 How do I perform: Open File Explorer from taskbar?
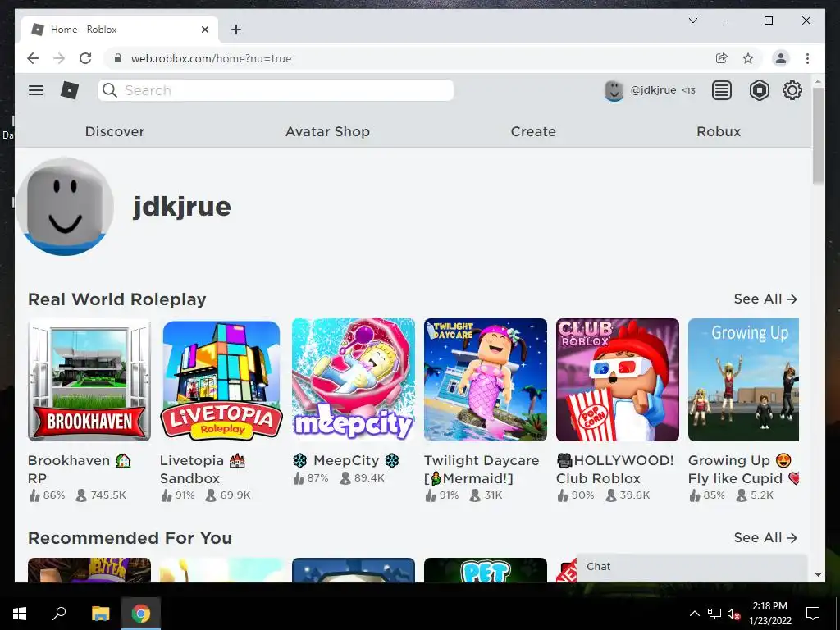click(100, 614)
